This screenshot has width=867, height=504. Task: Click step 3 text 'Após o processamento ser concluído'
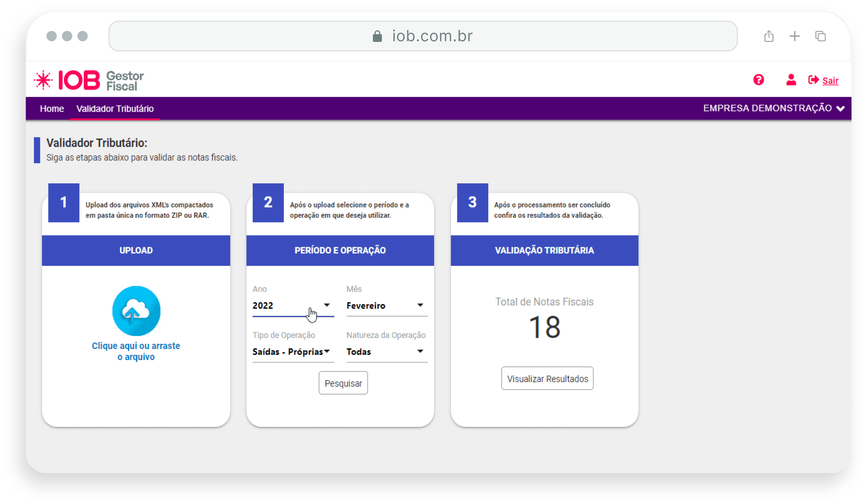(552, 210)
